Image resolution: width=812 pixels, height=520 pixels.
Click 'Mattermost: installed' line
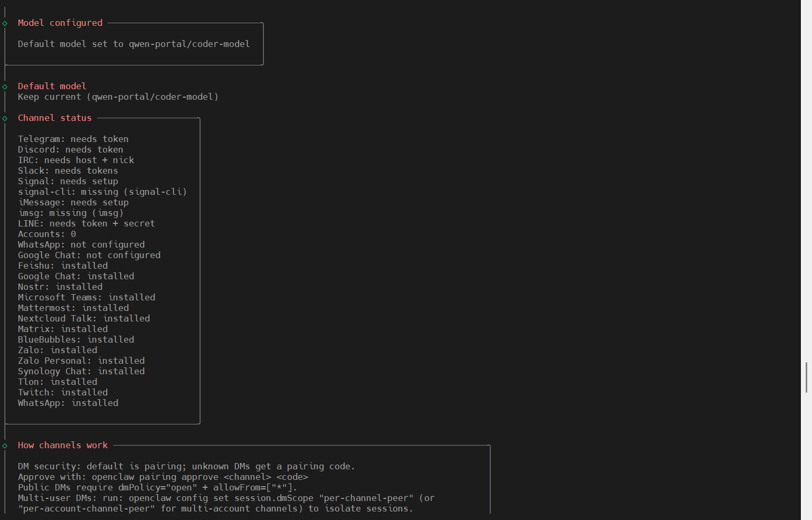click(73, 308)
